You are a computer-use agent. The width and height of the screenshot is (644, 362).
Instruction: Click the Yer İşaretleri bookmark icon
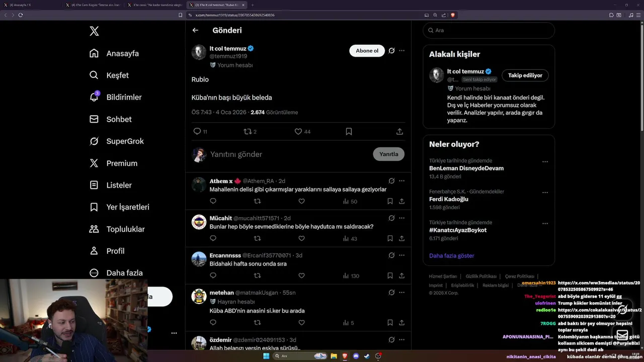coord(94,207)
